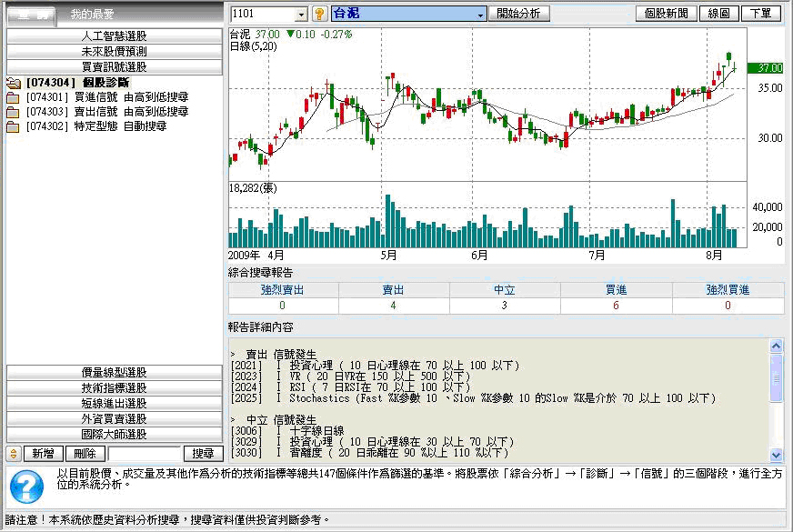Select the 強烈買進 column header
793x532 pixels.
728,290
